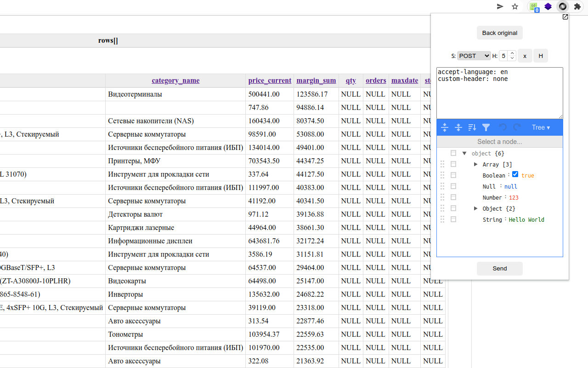Click the null value in JSON tree

click(x=511, y=186)
